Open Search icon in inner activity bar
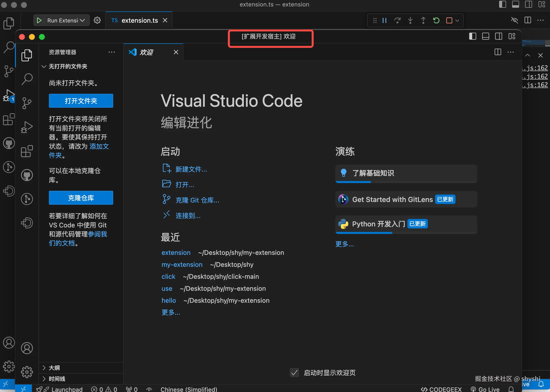The width and height of the screenshot is (550, 392). [x=27, y=79]
